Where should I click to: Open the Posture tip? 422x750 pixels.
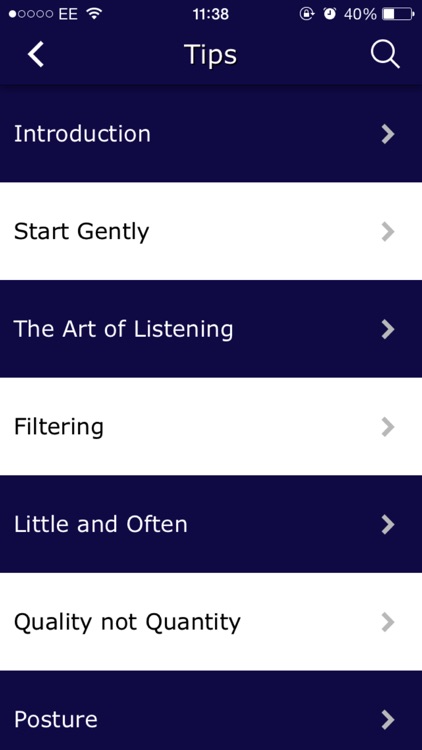(211, 710)
